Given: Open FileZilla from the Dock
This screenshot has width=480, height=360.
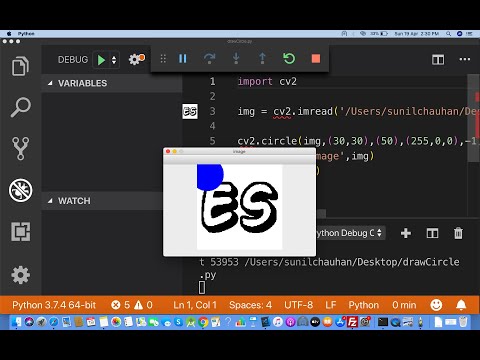Looking at the screenshot, I should pyautogui.click(x=352, y=322).
